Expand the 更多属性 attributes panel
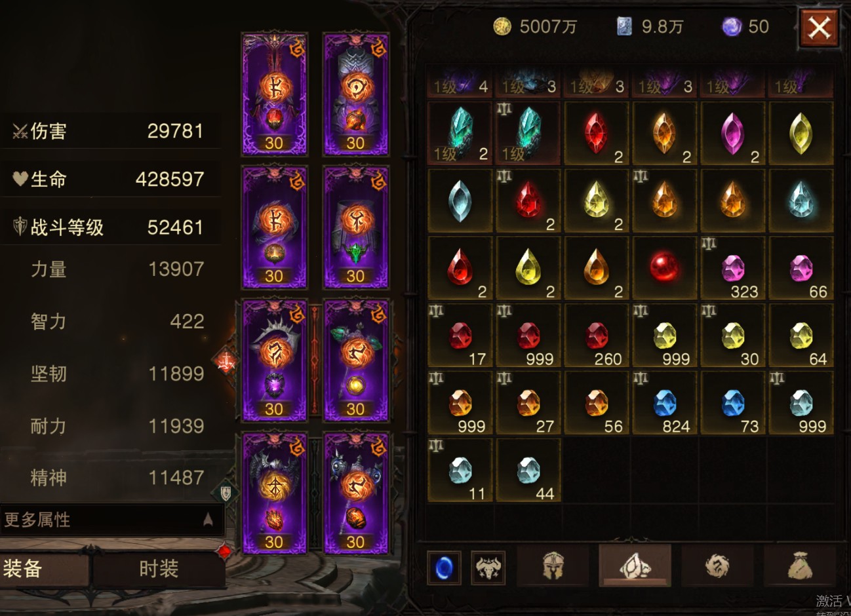 111,520
